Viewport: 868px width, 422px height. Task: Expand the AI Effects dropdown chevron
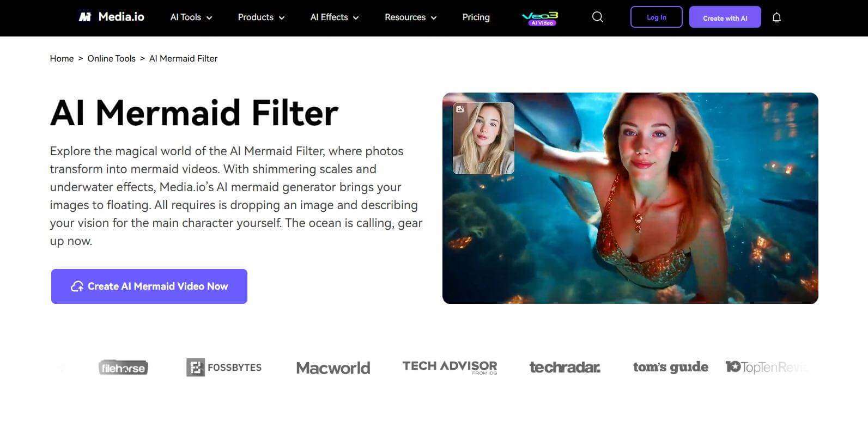[x=356, y=18]
